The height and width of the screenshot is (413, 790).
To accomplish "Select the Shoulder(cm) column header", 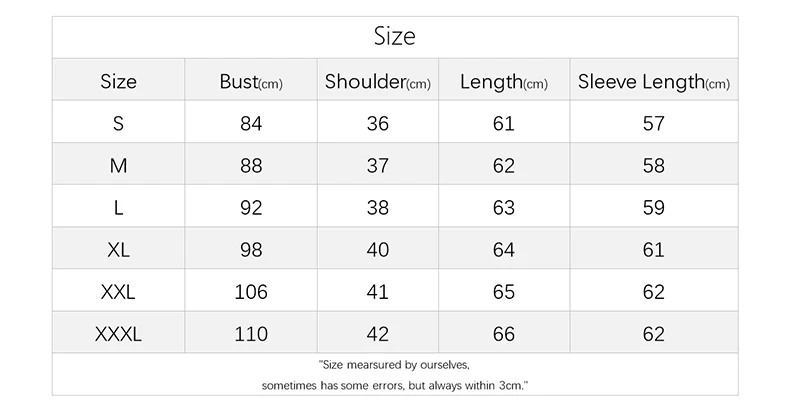I will 377,82.
